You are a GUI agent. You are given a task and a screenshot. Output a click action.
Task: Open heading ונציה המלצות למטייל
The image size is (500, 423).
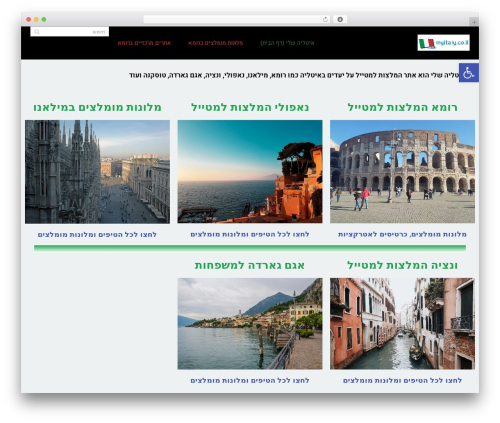pos(402,265)
